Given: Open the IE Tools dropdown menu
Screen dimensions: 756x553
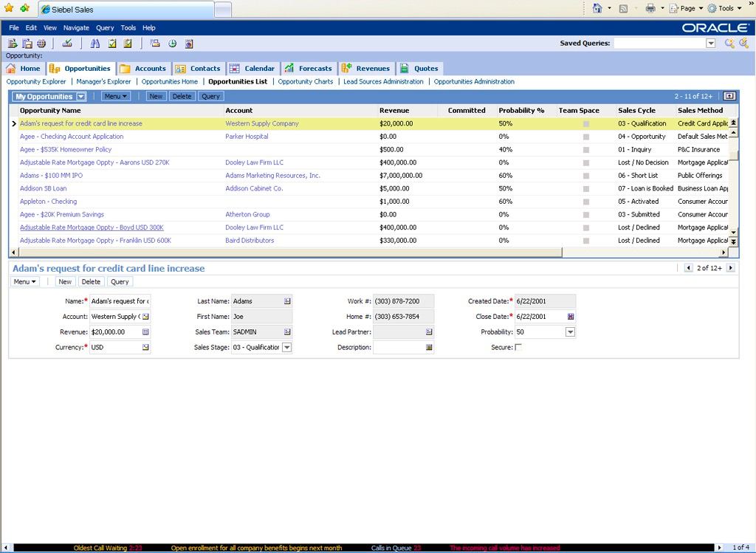Looking at the screenshot, I should pyautogui.click(x=725, y=8).
